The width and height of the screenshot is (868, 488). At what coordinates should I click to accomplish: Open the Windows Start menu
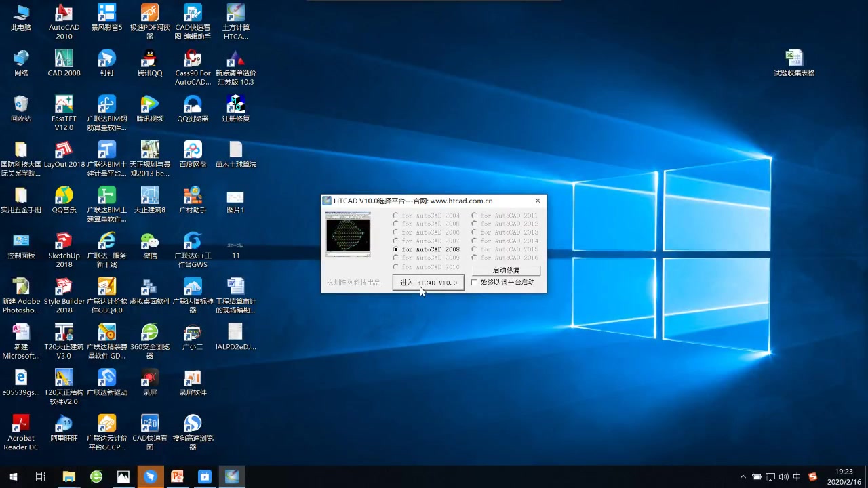click(14, 477)
